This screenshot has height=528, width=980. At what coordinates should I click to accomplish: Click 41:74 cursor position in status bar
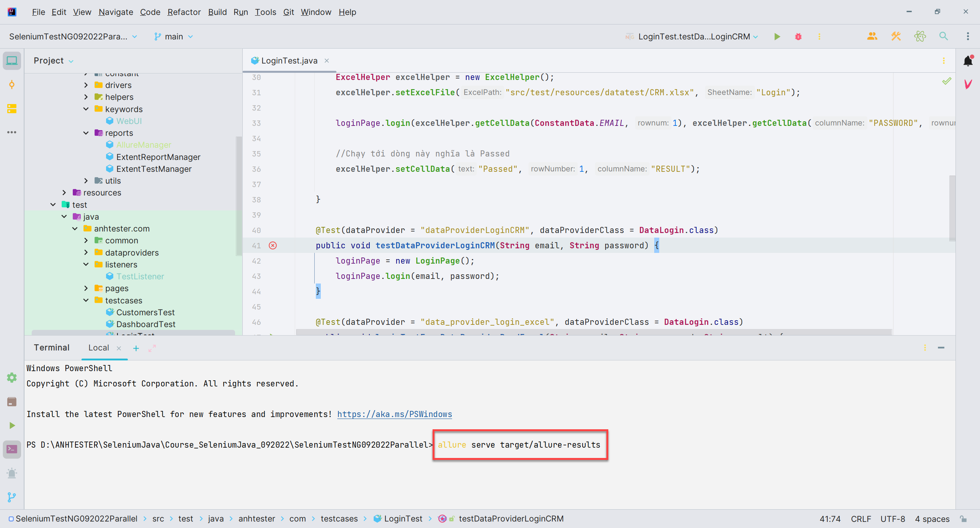tap(830, 519)
